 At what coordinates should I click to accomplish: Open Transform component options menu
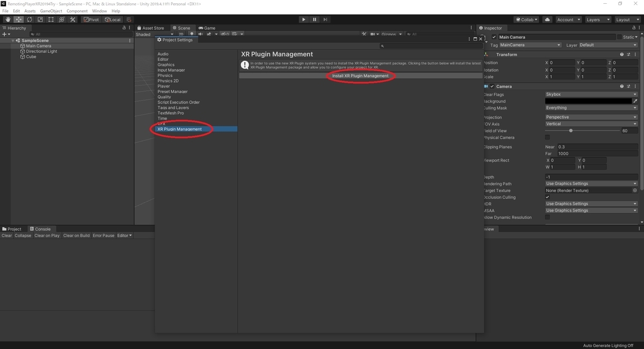(x=636, y=54)
